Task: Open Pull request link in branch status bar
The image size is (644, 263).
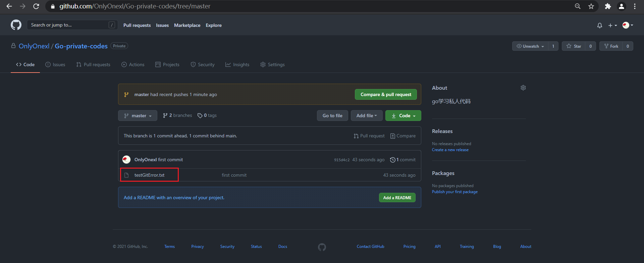Action: (369, 136)
